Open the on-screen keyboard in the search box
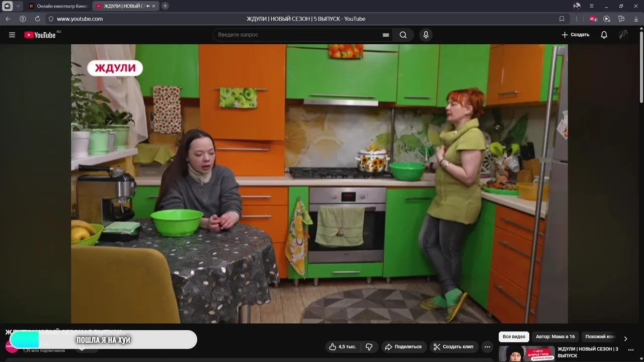 386,35
